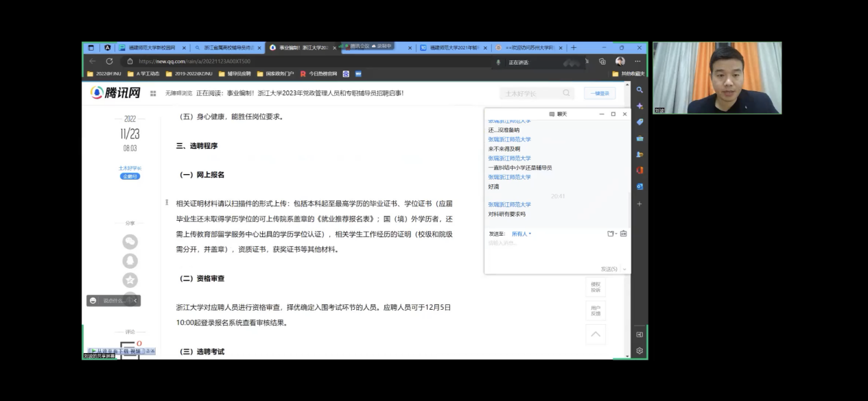Click the Edge sidebar tools briefcase icon
This screenshot has width=868, height=401.
pos(640,138)
